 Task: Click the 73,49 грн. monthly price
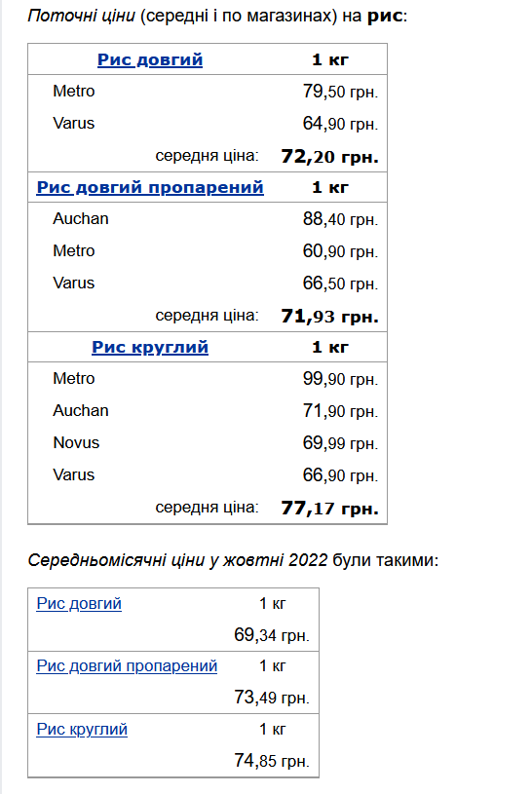tap(272, 698)
